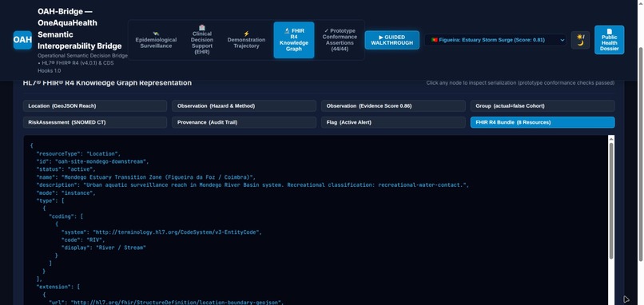Inspect Observation (Evidence Score 0.86) node

pyautogui.click(x=393, y=106)
